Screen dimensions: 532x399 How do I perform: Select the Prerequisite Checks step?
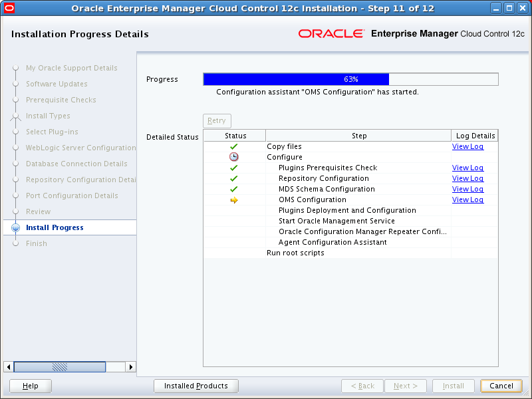[61, 100]
